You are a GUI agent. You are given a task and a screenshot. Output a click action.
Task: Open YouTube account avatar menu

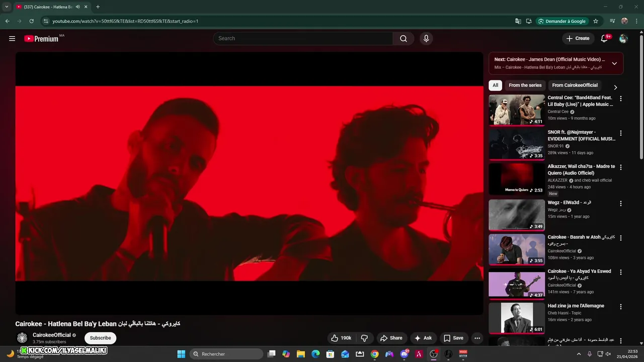click(x=623, y=39)
